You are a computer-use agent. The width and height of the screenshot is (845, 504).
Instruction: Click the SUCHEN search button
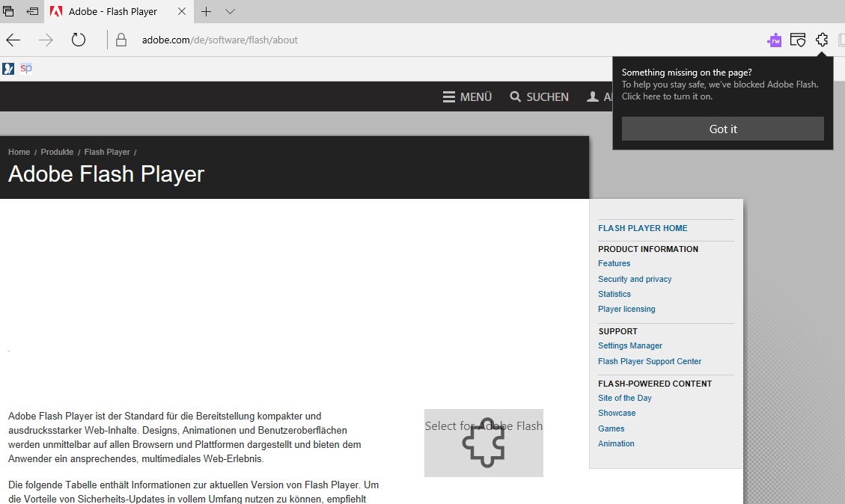coord(540,97)
